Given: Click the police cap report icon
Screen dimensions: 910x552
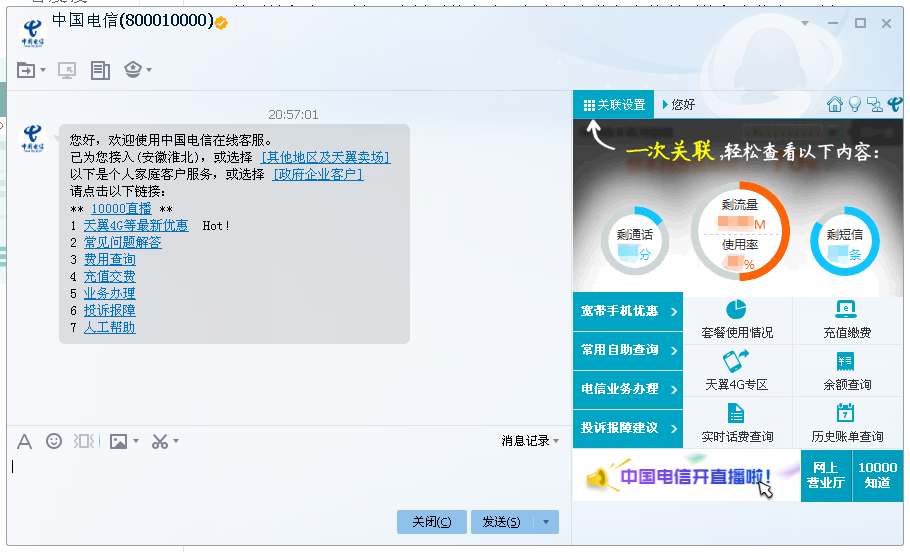Looking at the screenshot, I should 133,69.
